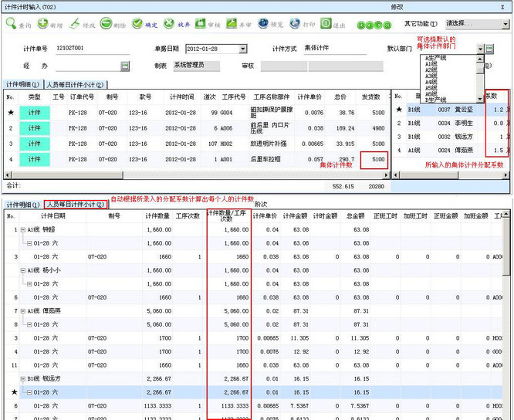Select 黄云坚 row in employee grid

[x=451, y=110]
